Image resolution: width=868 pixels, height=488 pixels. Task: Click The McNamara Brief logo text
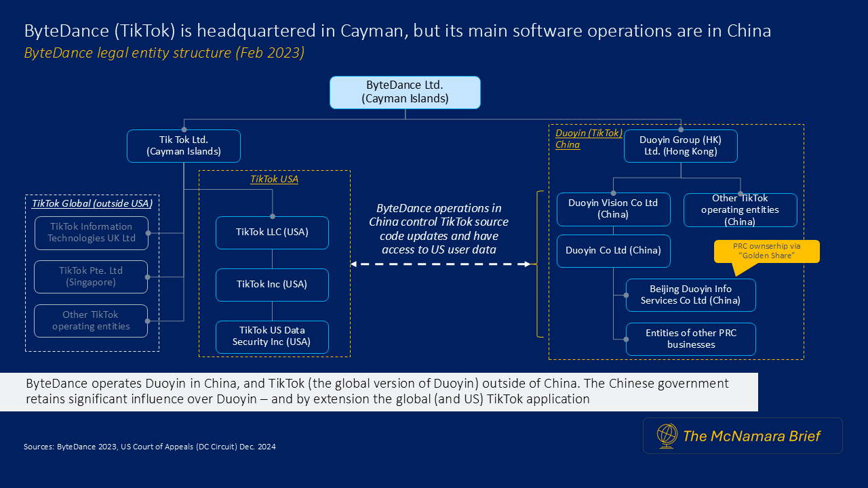click(x=751, y=436)
